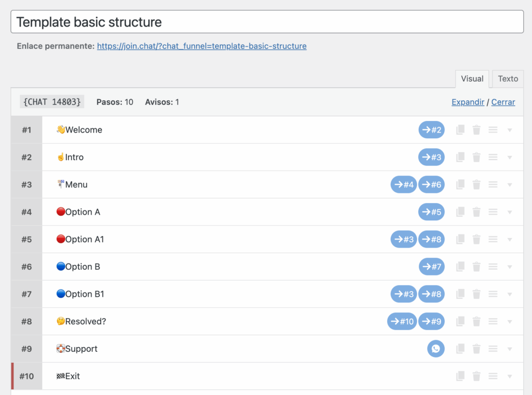This screenshot has height=395, width=532.
Task: Expand the Exit step chevron
Action: tap(510, 376)
